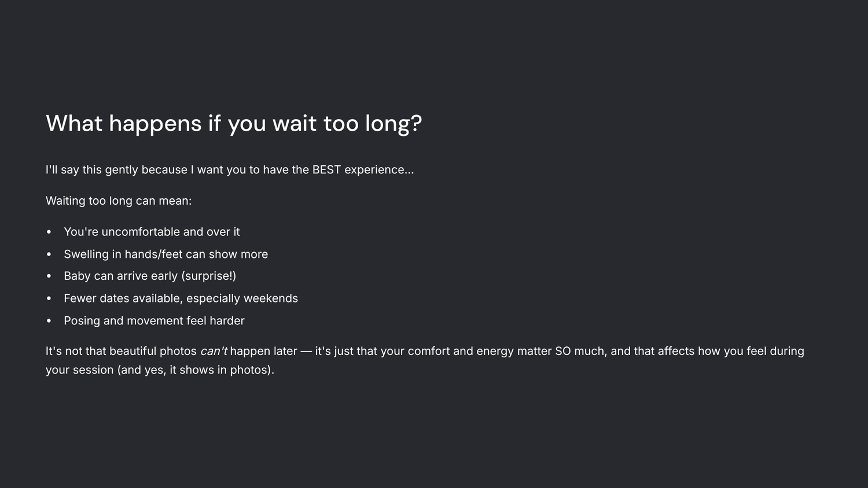The width and height of the screenshot is (868, 488).
Task: Click the italic word 'can't' in closing paragraph
Action: (214, 351)
